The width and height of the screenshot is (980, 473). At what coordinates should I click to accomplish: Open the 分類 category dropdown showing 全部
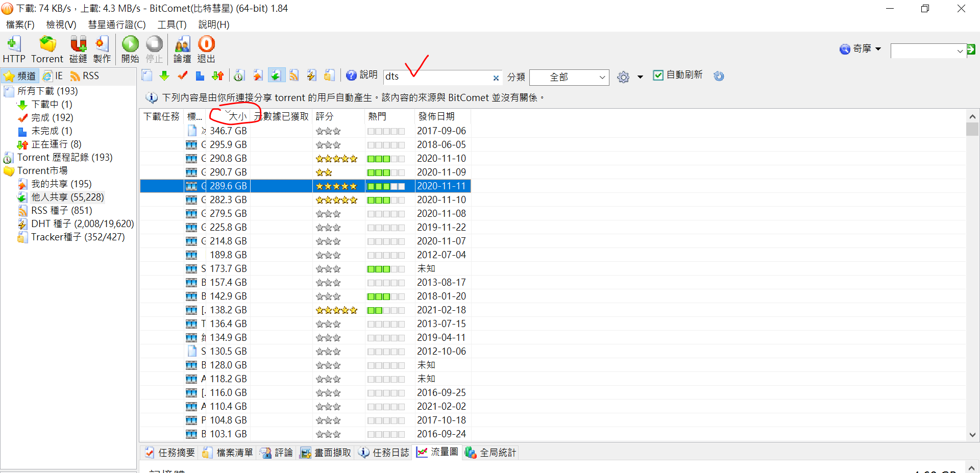coord(569,77)
